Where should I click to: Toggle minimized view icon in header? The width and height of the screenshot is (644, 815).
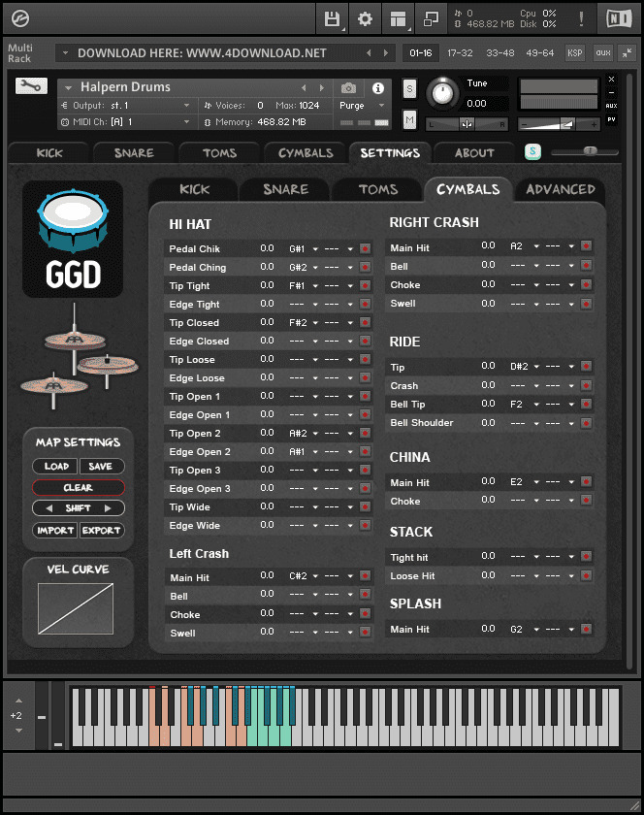click(431, 19)
